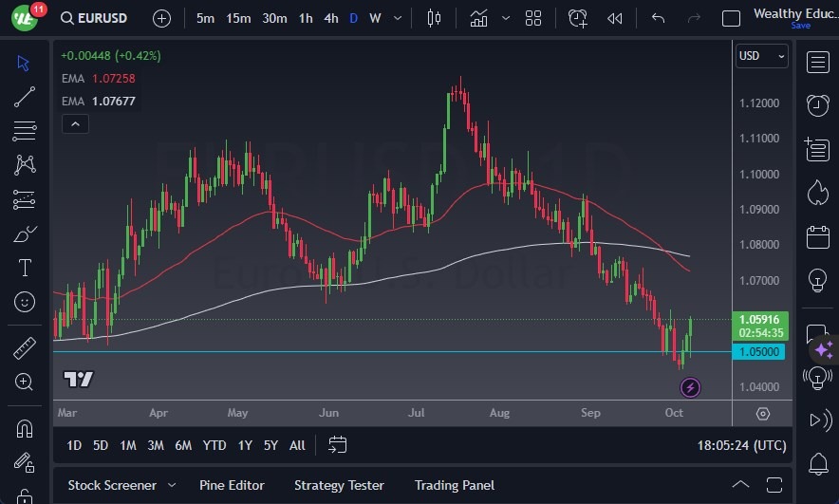Select the Trend Line drawing tool
This screenshot has height=504, width=839.
25,96
